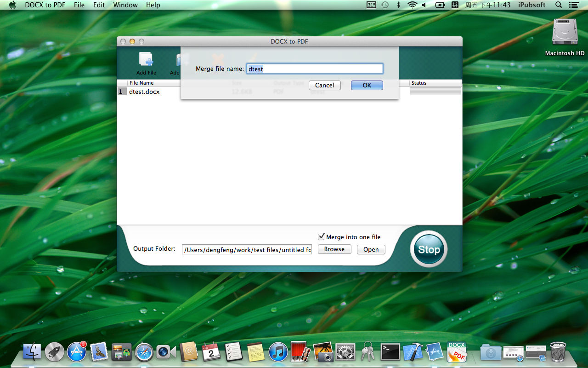588x368 pixels.
Task: Click the battery charging status icon
Action: tap(440, 5)
